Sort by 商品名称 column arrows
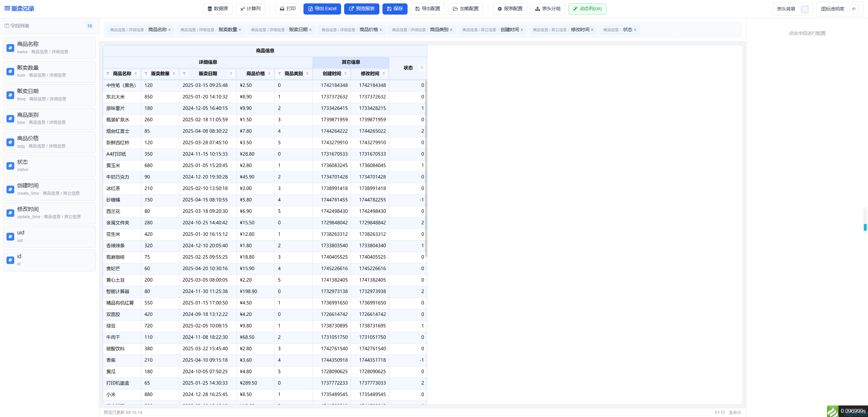Image resolution: width=868 pixels, height=417 pixels. coord(136,74)
